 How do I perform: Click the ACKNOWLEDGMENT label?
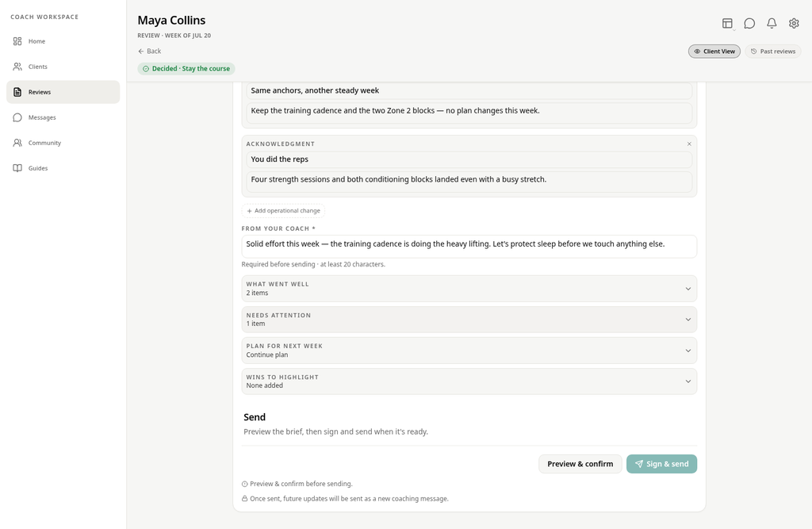click(280, 144)
